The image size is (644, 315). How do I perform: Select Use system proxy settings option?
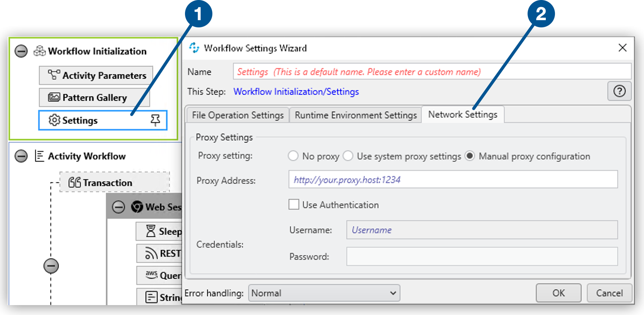tap(348, 156)
